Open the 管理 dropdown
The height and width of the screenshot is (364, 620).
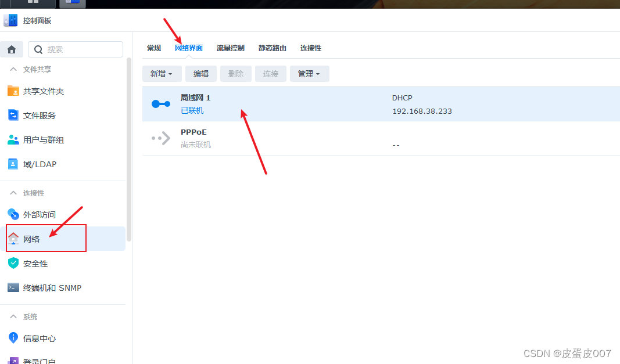[x=309, y=74]
